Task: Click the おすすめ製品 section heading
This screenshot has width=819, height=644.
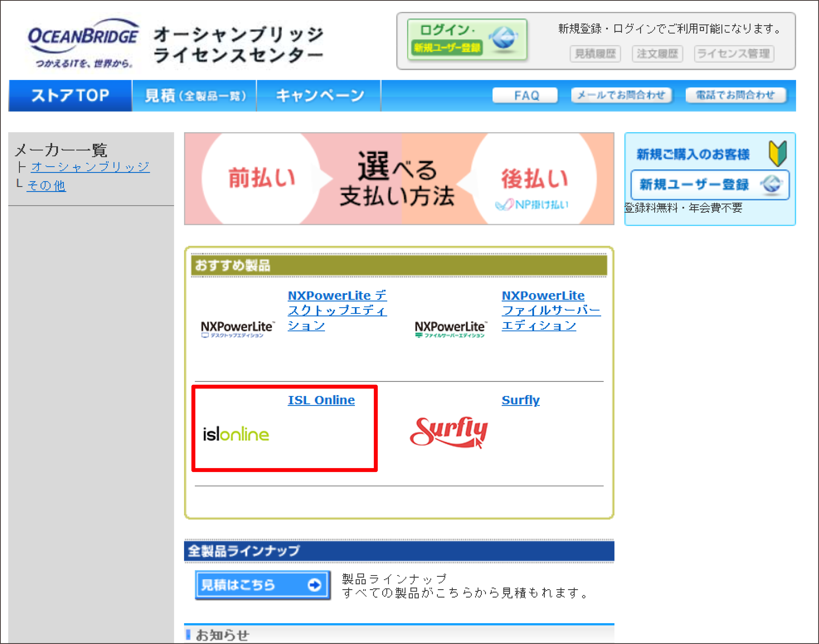Action: [x=233, y=265]
